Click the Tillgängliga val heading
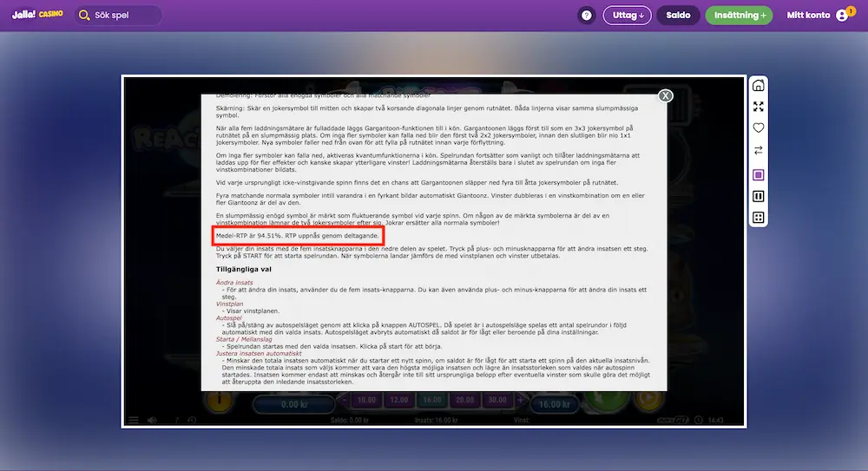 pyautogui.click(x=244, y=270)
